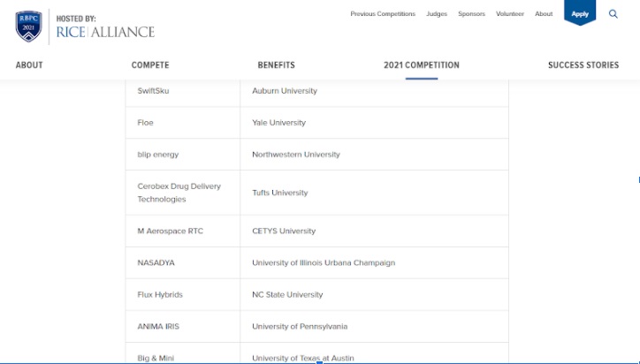Click the Floe team name
This screenshot has width=640, height=364.
[145, 123]
